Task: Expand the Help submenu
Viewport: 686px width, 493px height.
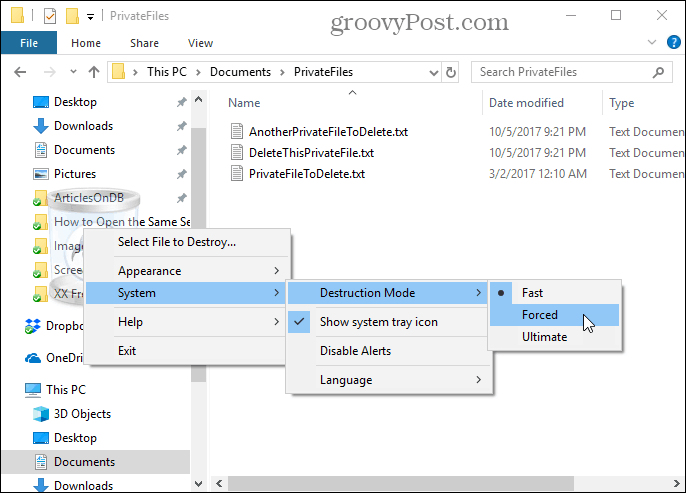Action: point(188,322)
